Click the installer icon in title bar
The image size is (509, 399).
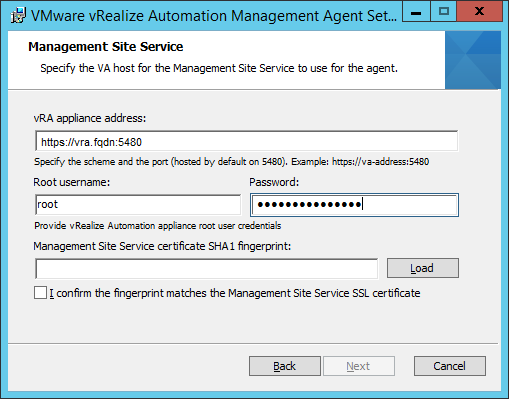(x=18, y=16)
